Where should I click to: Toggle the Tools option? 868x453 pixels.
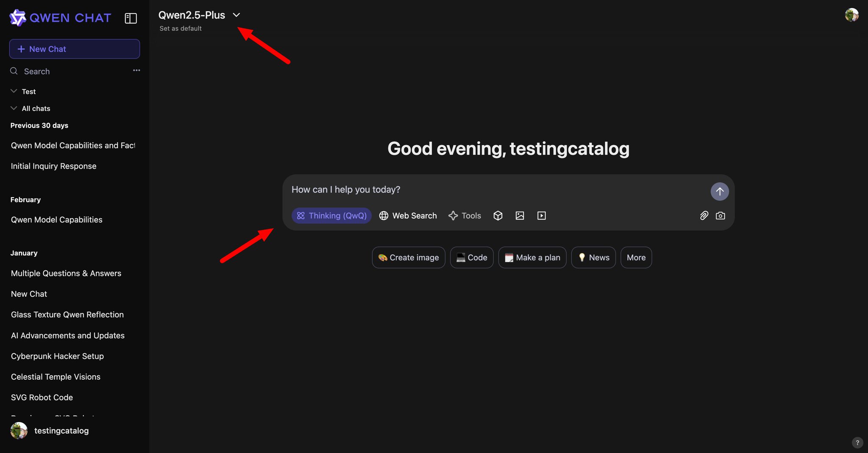[465, 215]
